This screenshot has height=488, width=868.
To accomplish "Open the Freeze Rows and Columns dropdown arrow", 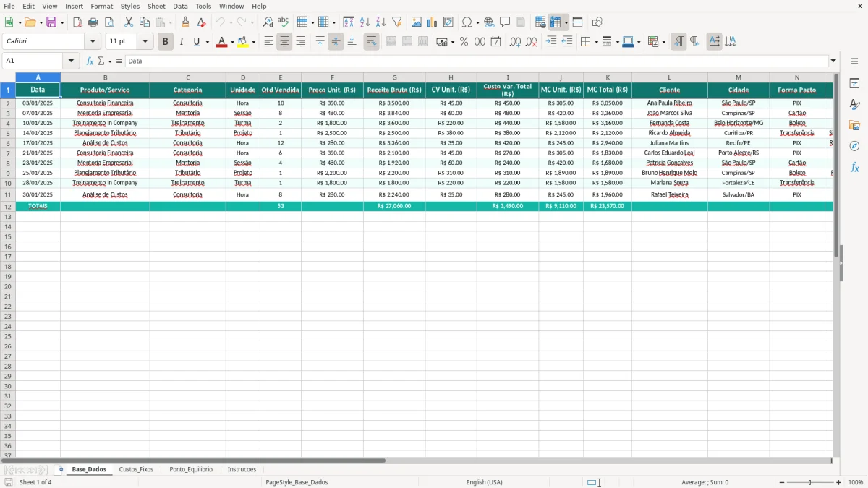I will click(566, 22).
